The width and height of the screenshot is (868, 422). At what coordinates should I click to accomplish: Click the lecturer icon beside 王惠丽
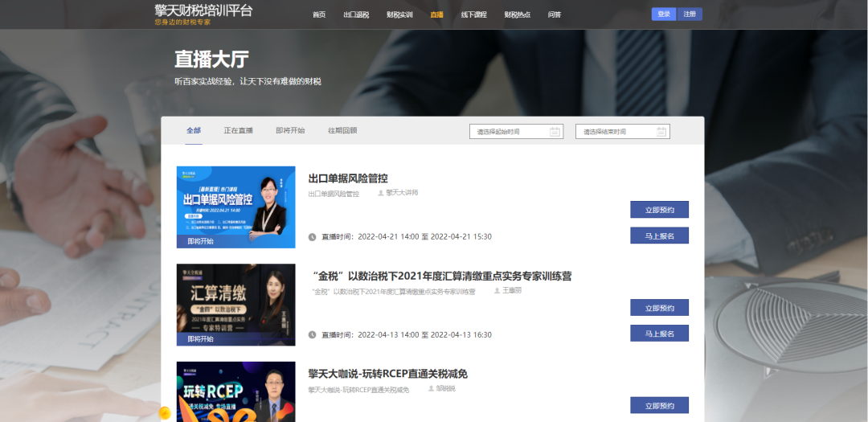coord(497,290)
